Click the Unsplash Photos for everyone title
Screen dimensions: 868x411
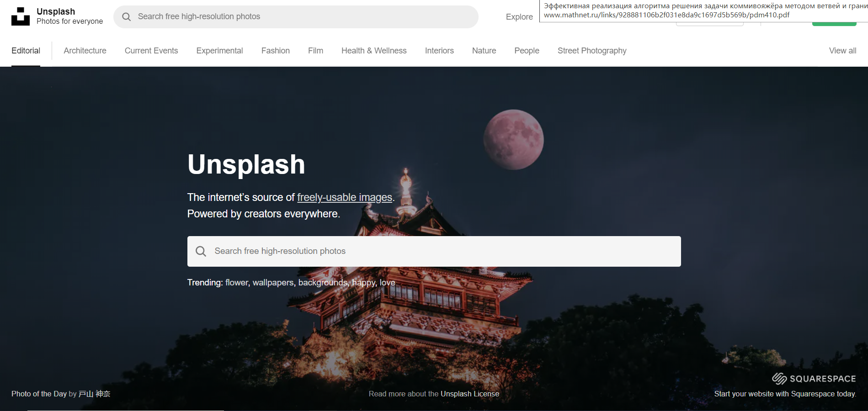coord(69,16)
